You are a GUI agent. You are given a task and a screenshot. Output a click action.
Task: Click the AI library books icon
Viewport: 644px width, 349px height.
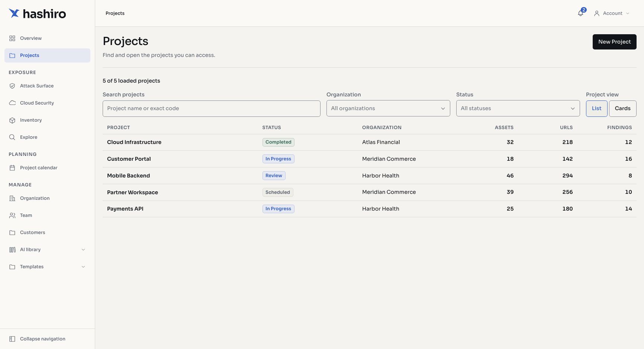click(x=12, y=250)
